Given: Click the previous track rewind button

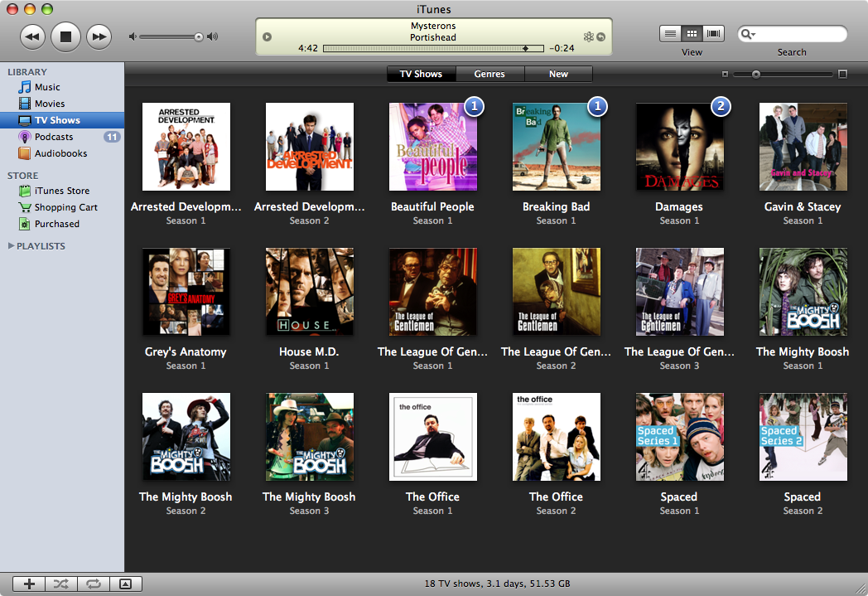Looking at the screenshot, I should tap(32, 36).
